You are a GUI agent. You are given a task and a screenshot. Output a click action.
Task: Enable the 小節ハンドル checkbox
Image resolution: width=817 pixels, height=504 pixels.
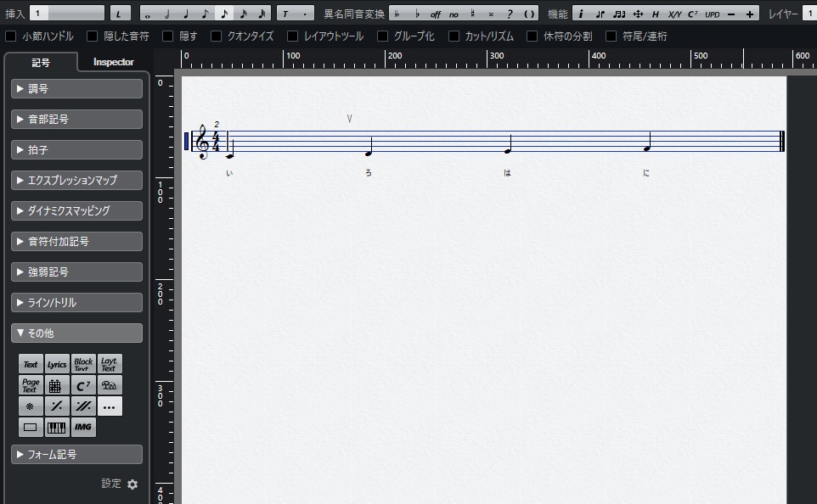point(10,36)
